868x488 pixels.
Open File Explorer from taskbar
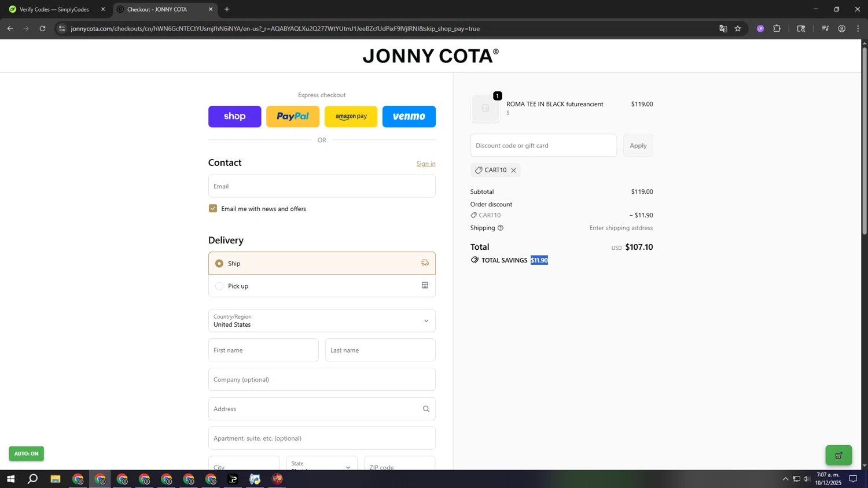56,479
